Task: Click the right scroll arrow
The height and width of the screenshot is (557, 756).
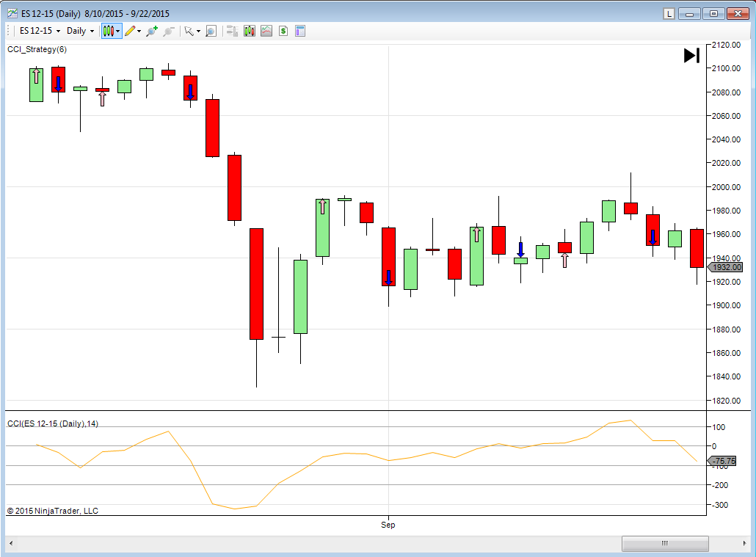Action: [x=744, y=543]
